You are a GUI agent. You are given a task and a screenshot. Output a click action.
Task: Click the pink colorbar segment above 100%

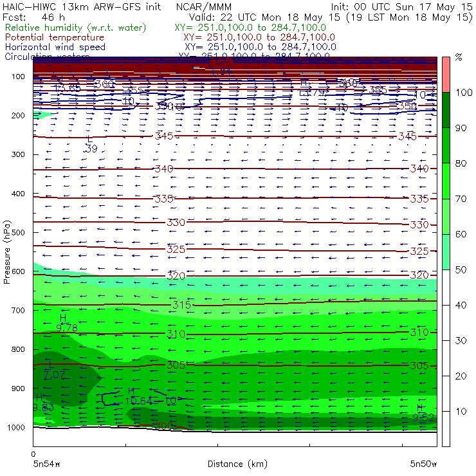[x=446, y=75]
